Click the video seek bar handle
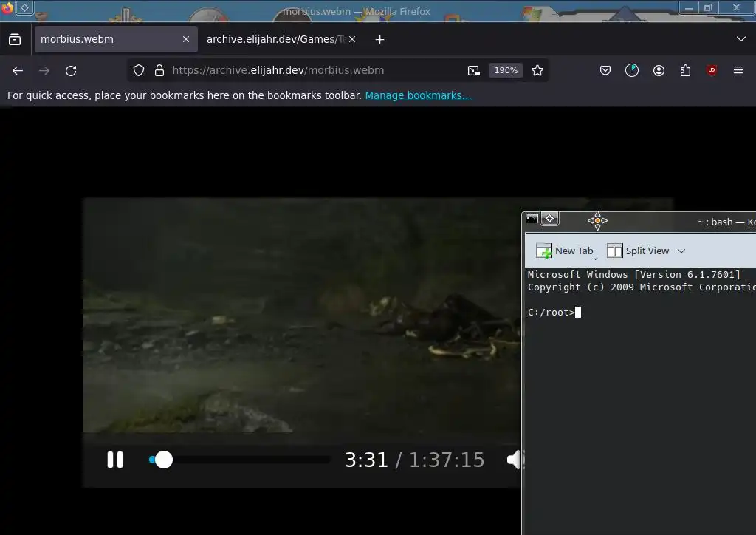Viewport: 756px width, 535px height. (163, 460)
